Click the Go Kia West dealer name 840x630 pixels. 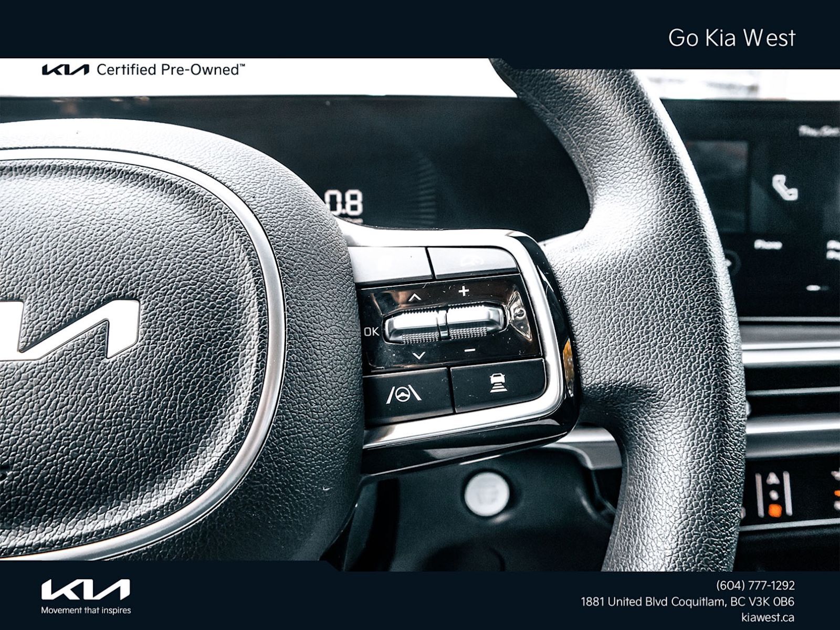tap(731, 38)
